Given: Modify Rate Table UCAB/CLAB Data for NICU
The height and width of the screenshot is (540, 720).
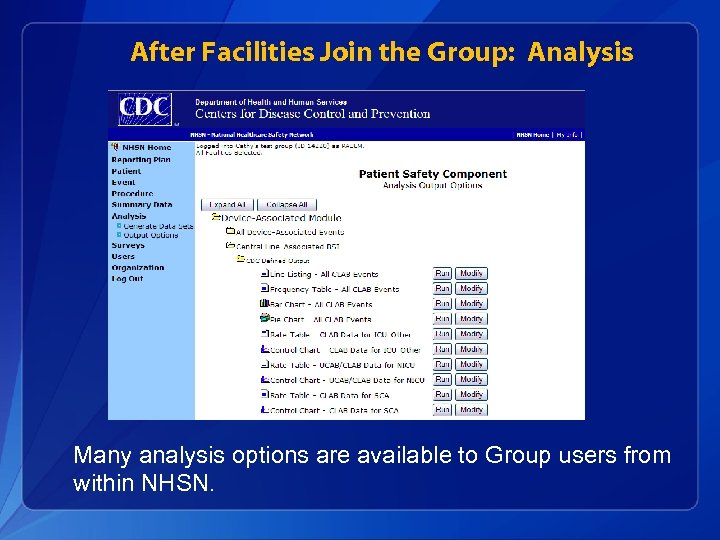Looking at the screenshot, I should (471, 364).
